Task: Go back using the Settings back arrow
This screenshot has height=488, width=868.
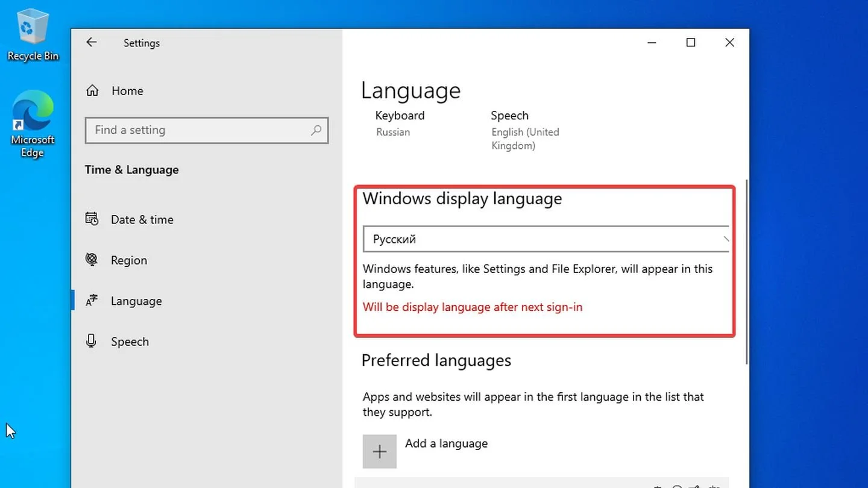Action: (x=91, y=42)
